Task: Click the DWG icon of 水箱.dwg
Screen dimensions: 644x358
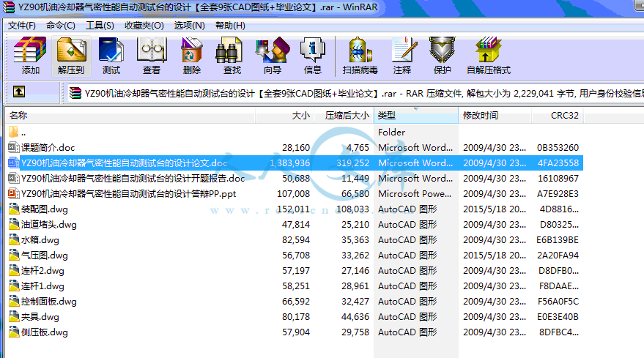Action: coord(14,239)
